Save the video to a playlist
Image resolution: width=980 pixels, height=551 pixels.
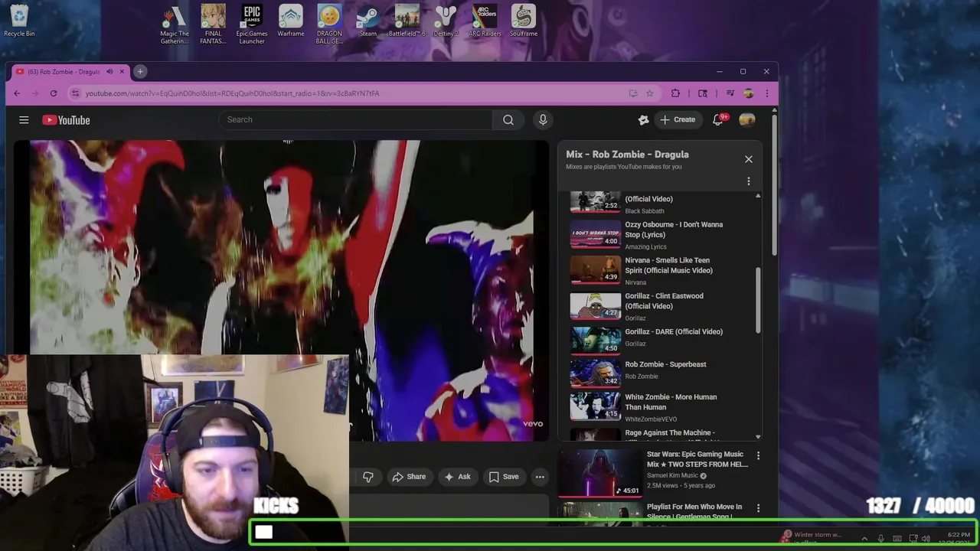click(504, 477)
